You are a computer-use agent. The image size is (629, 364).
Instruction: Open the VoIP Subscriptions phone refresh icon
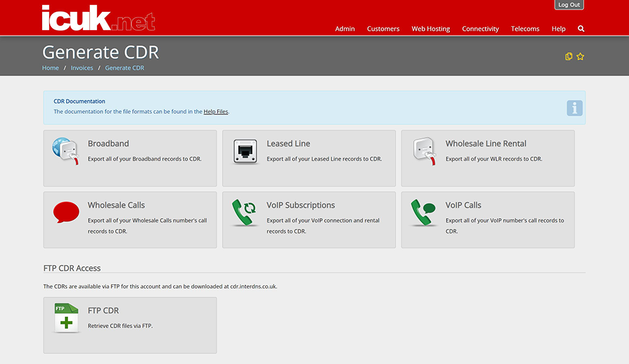point(244,212)
